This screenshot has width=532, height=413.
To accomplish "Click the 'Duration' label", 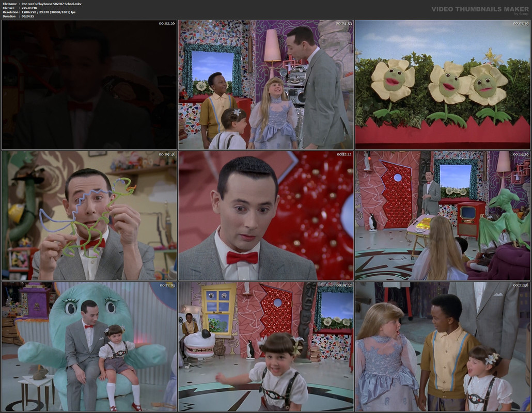I will click(9, 16).
